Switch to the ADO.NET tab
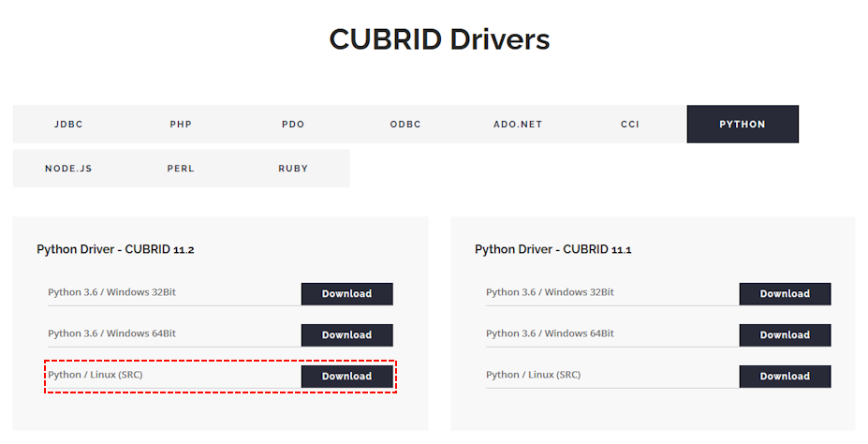Image resolution: width=868 pixels, height=444 pixels. coord(518,124)
